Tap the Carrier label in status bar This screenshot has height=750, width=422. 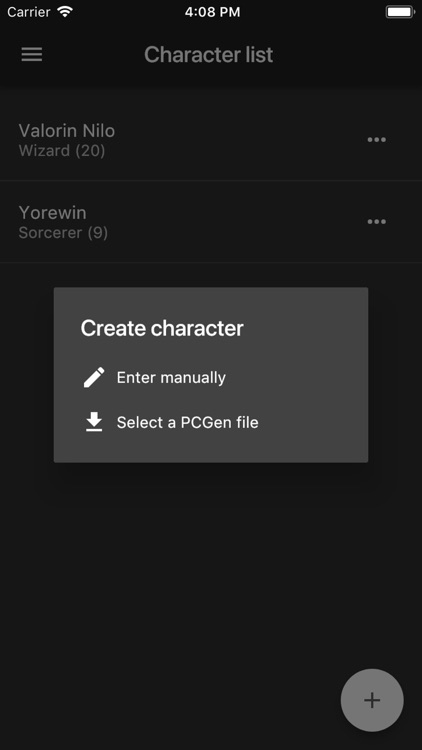click(29, 12)
